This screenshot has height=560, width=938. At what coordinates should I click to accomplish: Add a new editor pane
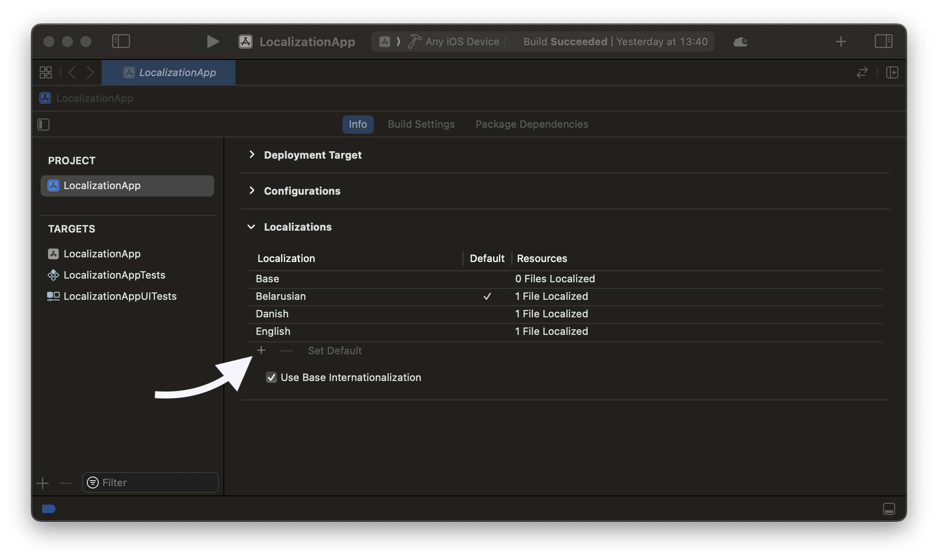click(x=892, y=72)
